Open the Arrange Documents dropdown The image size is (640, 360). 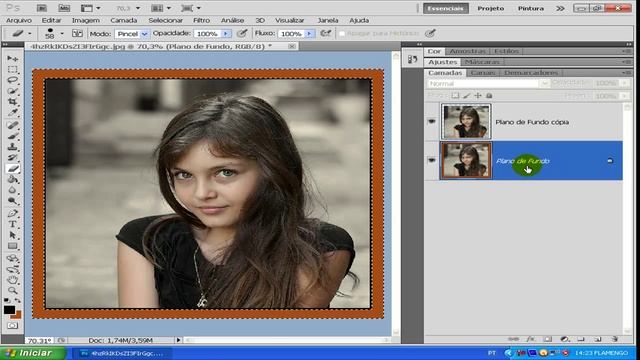point(161,8)
